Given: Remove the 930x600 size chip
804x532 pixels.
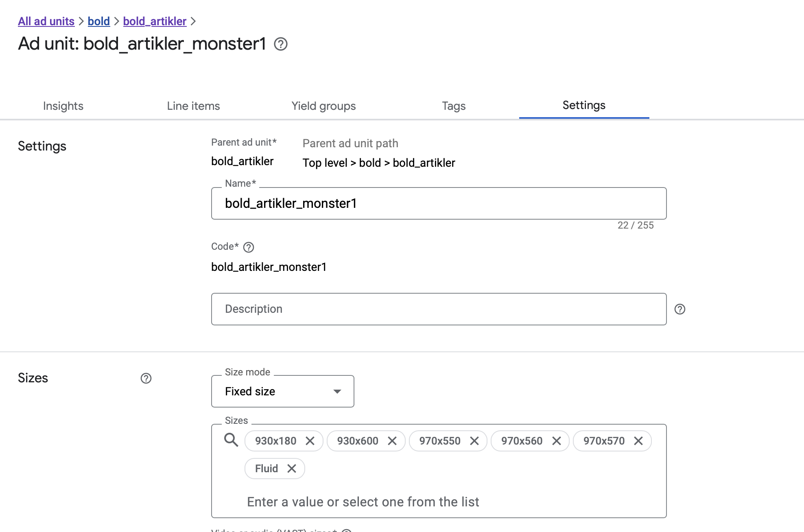Looking at the screenshot, I should pyautogui.click(x=392, y=440).
